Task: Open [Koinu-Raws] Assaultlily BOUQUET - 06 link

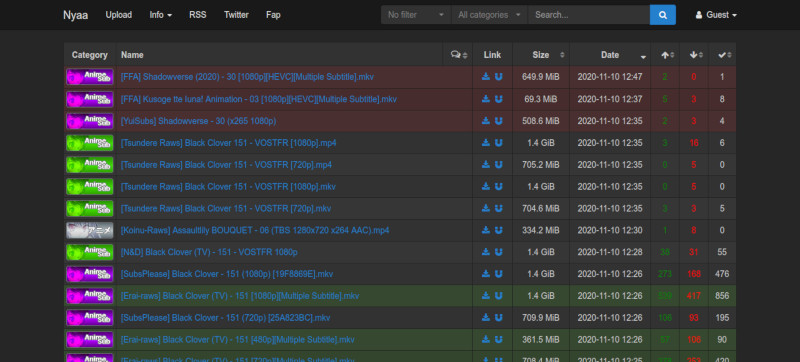Action: 255,230
